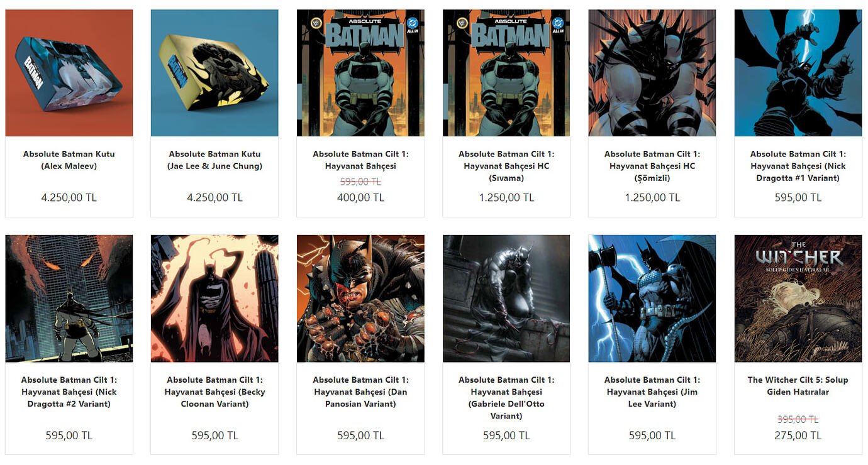This screenshot has width=868, height=465.
Task: Open the Gabriele Dell'Otto Variant cover image
Action: tap(506, 298)
